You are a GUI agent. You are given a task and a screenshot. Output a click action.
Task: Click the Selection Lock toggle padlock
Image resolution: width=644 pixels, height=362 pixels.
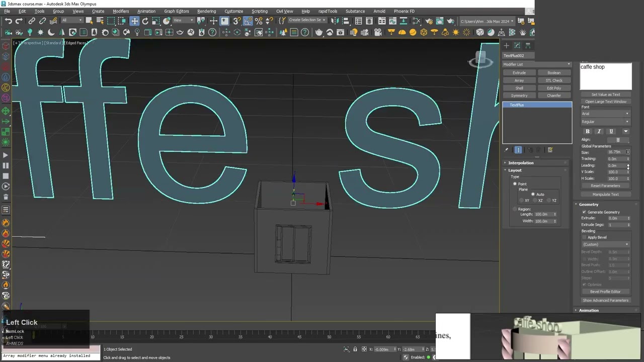pos(355,349)
